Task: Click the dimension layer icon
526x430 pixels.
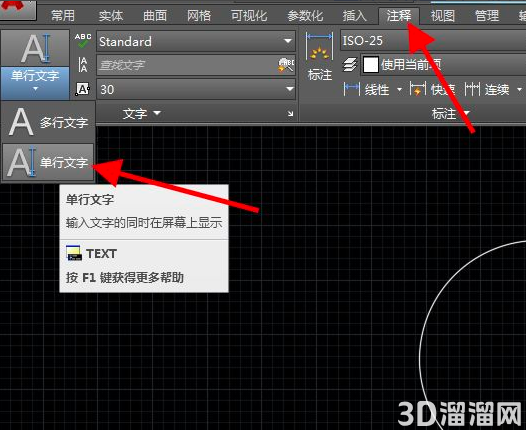Action: (x=350, y=64)
